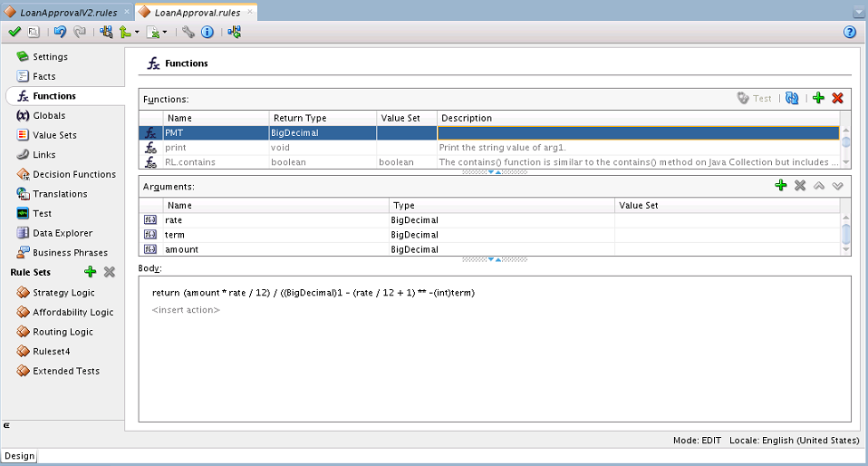Click the wrench tool icon
Image resolution: width=868 pixels, height=466 pixels.
click(x=188, y=32)
